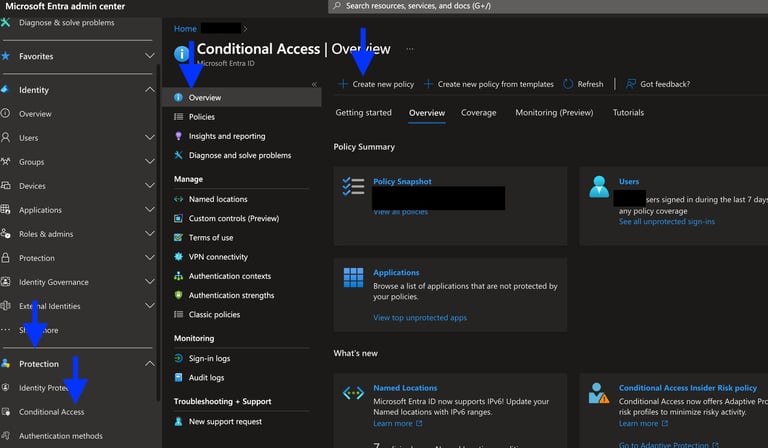The image size is (768, 448).
Task: Click the Refresh circular arrow icon
Action: [568, 84]
